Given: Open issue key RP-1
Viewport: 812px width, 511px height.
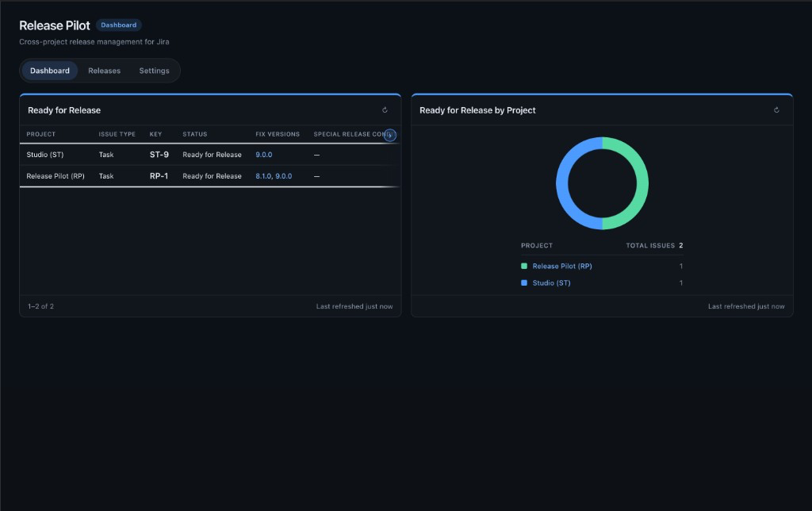Looking at the screenshot, I should pyautogui.click(x=159, y=176).
